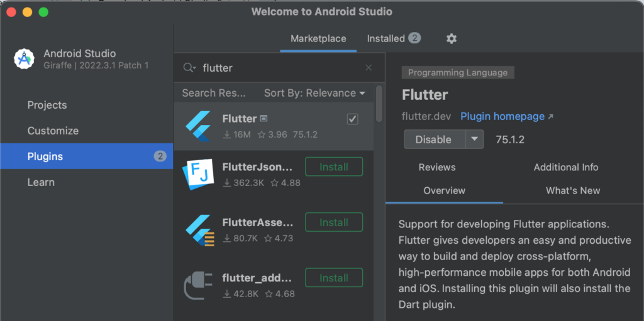Install the FlutterJson plugin
The width and height of the screenshot is (644, 321).
pyautogui.click(x=334, y=166)
